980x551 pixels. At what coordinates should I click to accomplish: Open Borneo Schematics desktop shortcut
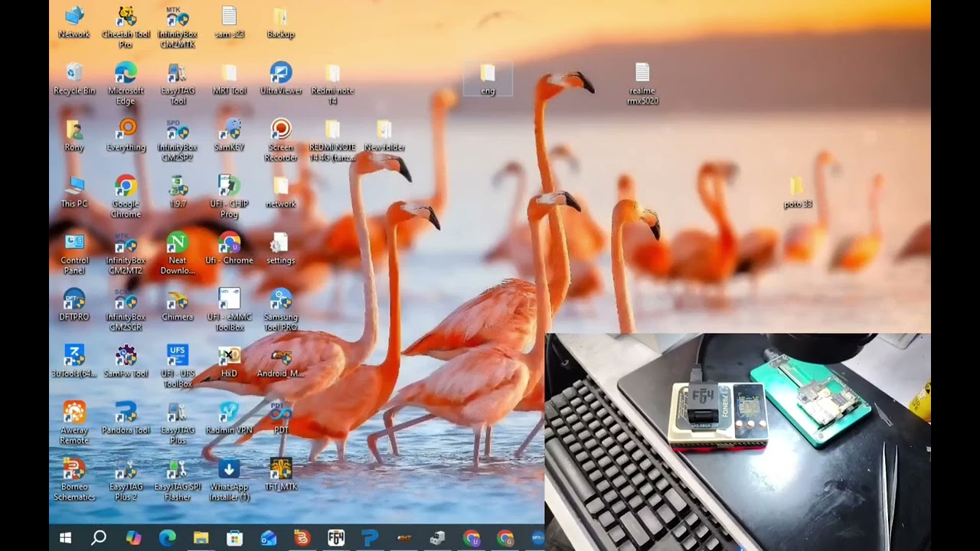coord(74,480)
